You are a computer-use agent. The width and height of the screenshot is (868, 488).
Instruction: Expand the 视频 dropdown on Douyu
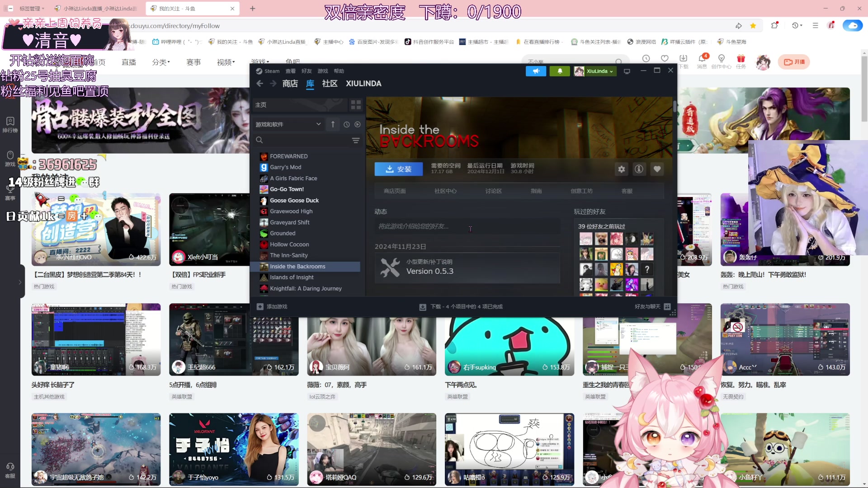tap(226, 62)
